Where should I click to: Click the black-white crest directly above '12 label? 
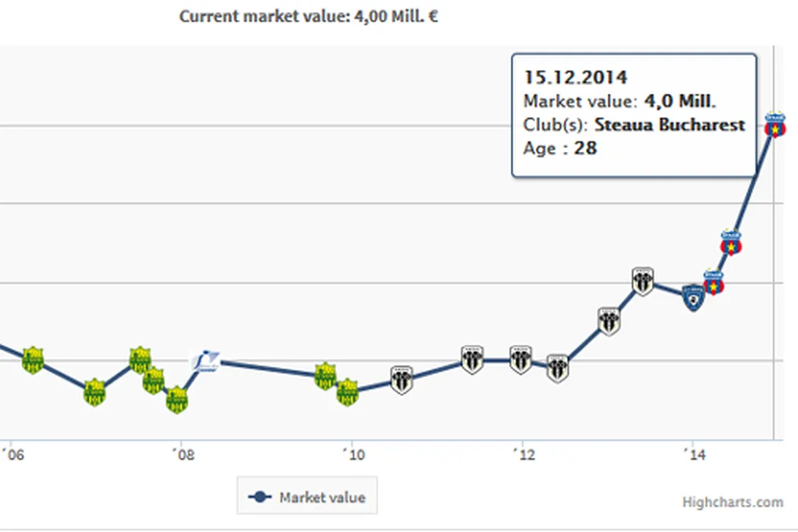pyautogui.click(x=521, y=359)
